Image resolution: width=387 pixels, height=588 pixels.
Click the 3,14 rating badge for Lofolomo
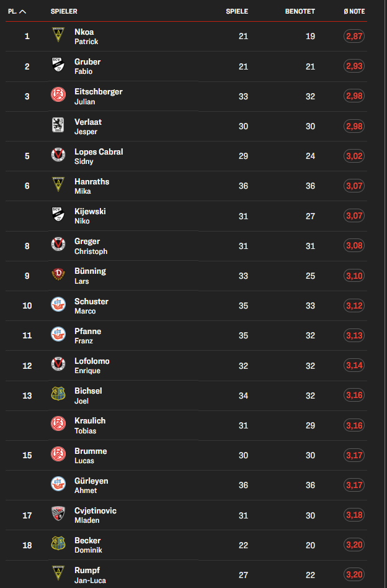click(354, 365)
